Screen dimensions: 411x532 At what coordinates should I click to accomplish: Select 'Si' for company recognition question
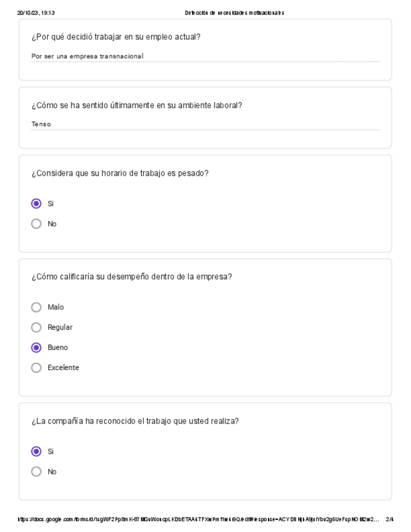36,451
